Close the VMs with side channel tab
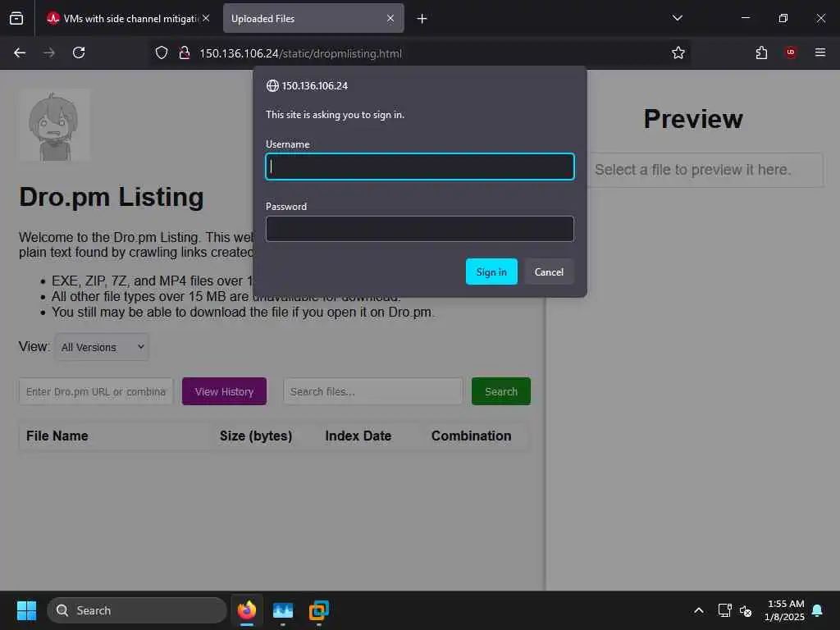This screenshot has width=840, height=630. pyautogui.click(x=206, y=18)
